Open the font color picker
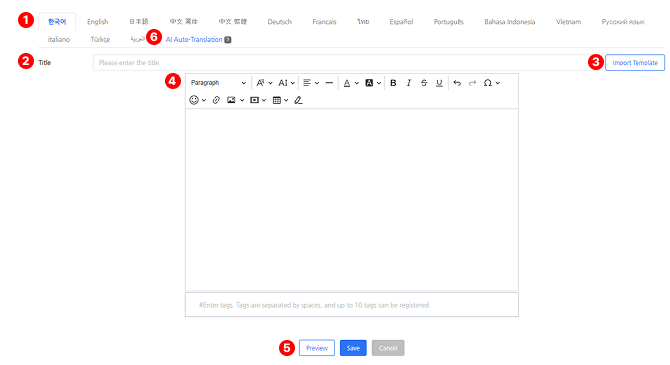This screenshot has width=670, height=365. click(x=351, y=83)
